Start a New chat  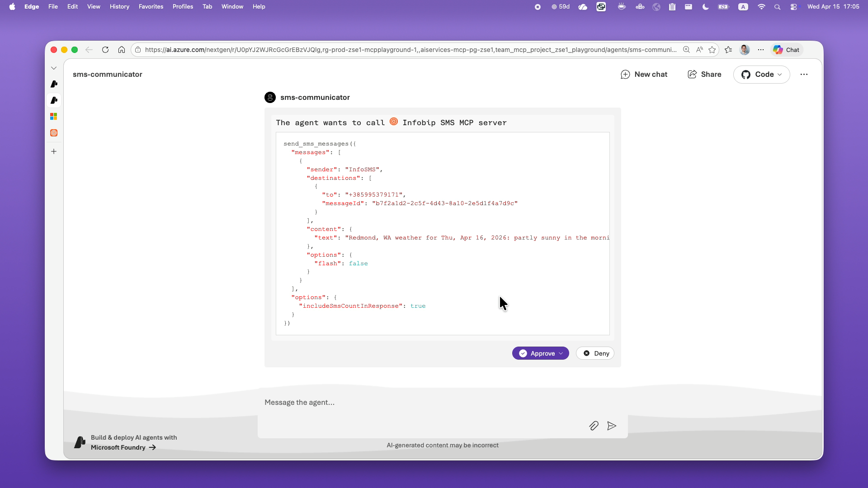[x=644, y=75]
